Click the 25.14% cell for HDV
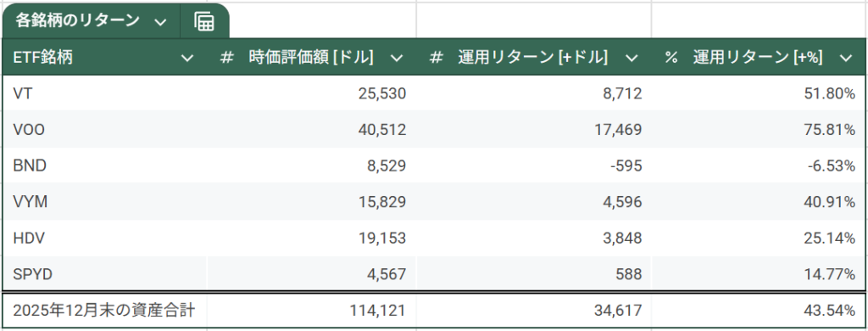The height and width of the screenshot is (331, 868). (x=759, y=238)
